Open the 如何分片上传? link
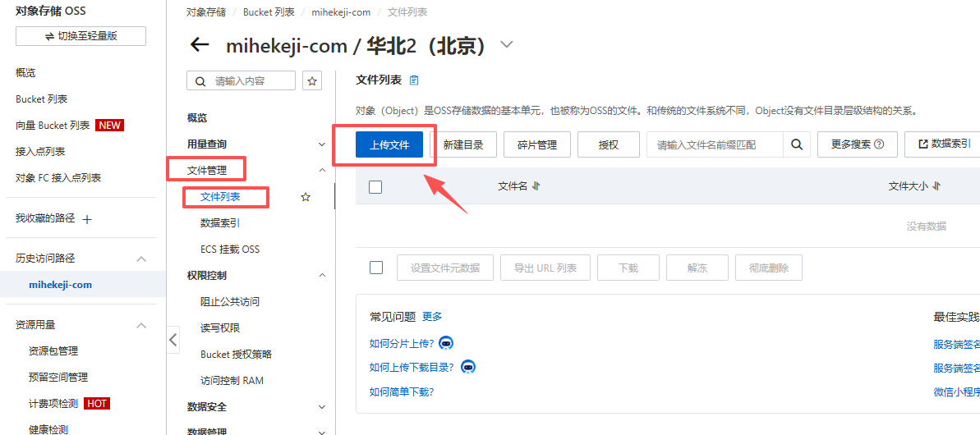Viewport: 980px width, 435px height. (401, 342)
